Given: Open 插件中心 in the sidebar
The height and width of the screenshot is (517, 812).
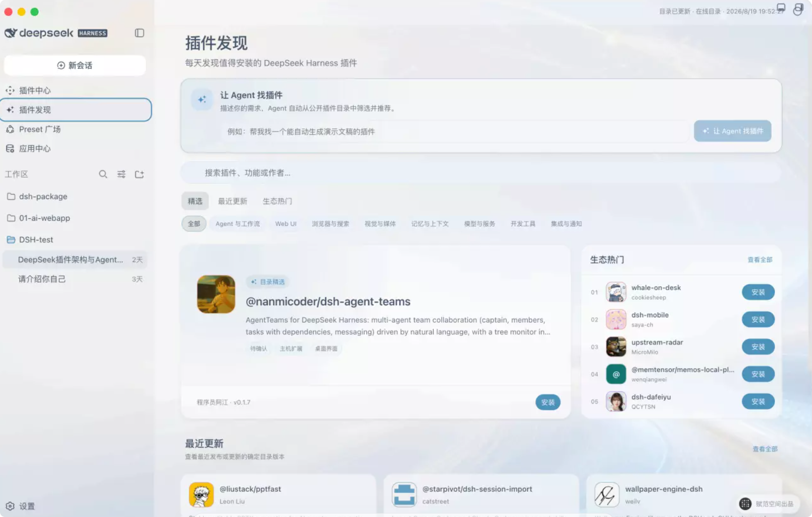Looking at the screenshot, I should coord(75,91).
